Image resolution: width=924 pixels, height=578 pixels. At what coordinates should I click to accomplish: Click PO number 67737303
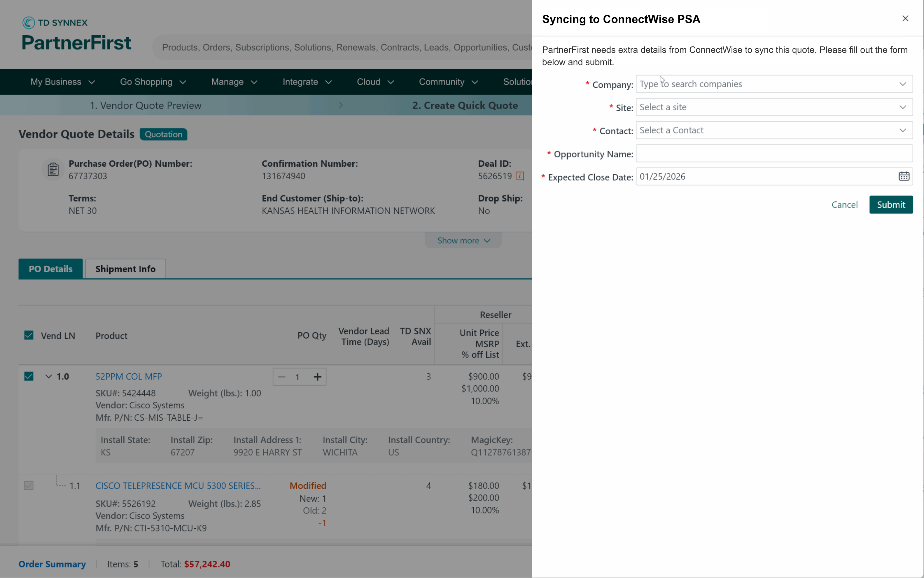(x=88, y=176)
